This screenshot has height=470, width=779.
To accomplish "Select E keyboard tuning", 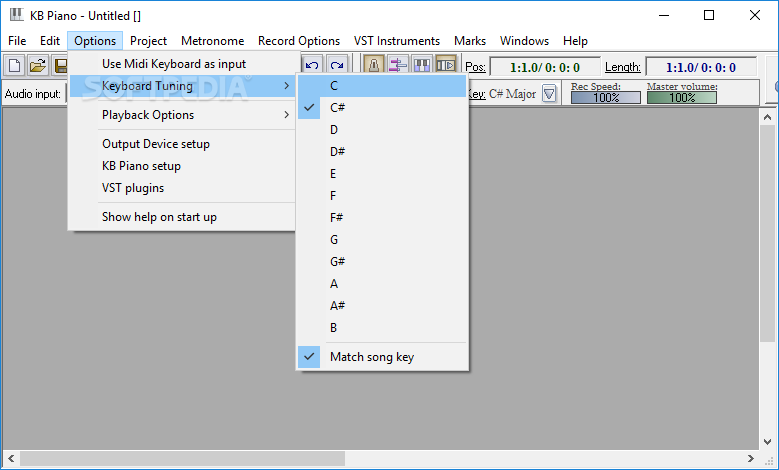I will click(x=382, y=174).
